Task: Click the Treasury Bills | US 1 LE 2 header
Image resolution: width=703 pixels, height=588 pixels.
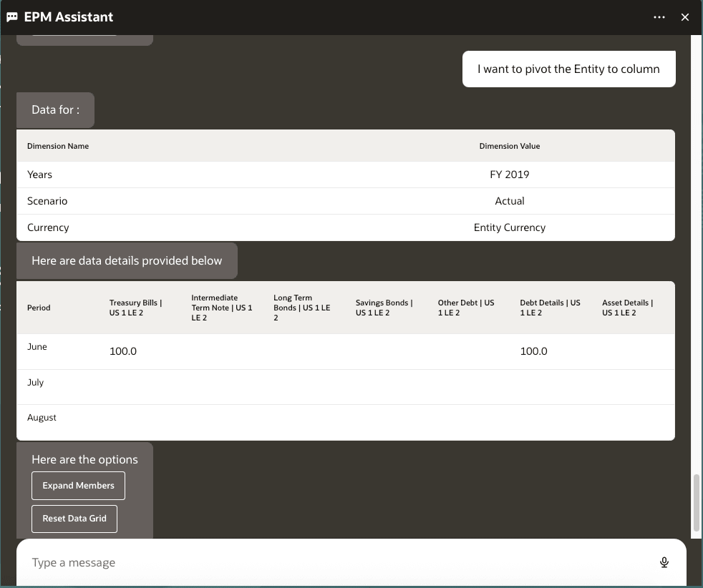Action: [136, 308]
